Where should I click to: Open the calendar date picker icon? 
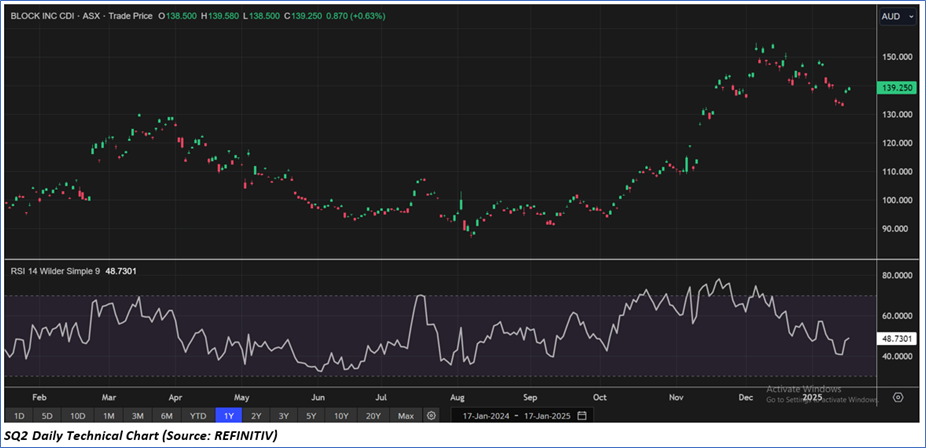point(582,416)
